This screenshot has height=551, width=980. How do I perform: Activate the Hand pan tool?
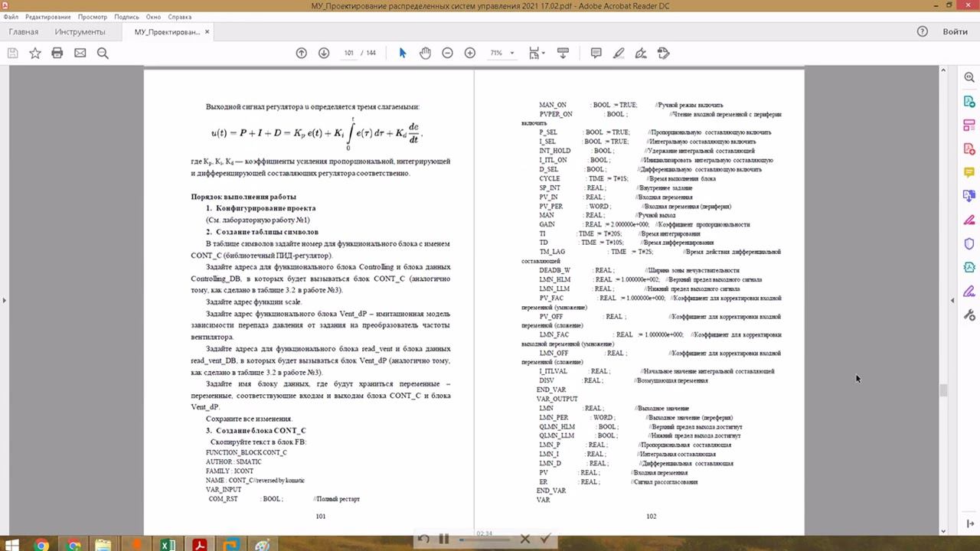coord(425,53)
